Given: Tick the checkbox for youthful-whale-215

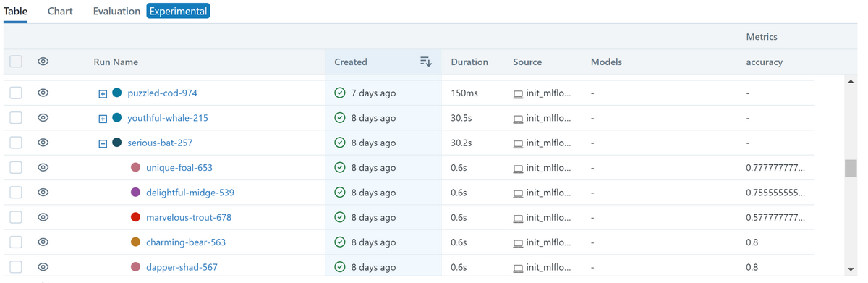Looking at the screenshot, I should (16, 118).
